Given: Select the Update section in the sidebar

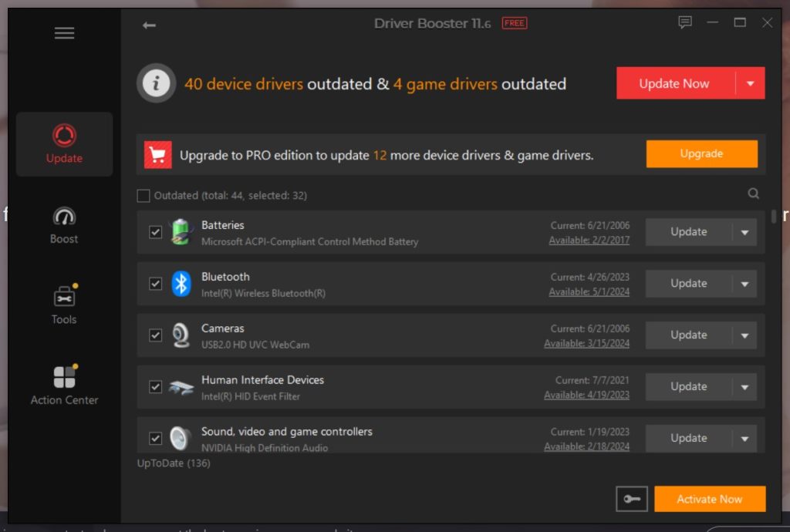Looking at the screenshot, I should coord(64,143).
